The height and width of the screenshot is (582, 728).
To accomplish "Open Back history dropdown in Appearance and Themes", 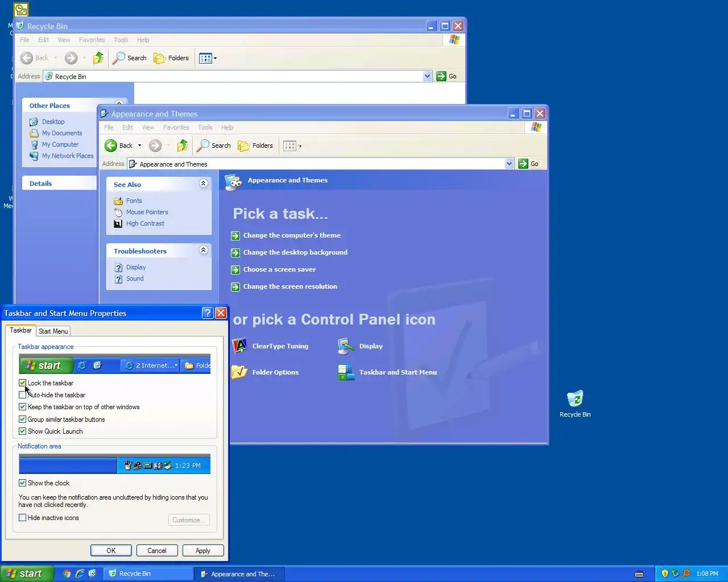I will pyautogui.click(x=139, y=145).
